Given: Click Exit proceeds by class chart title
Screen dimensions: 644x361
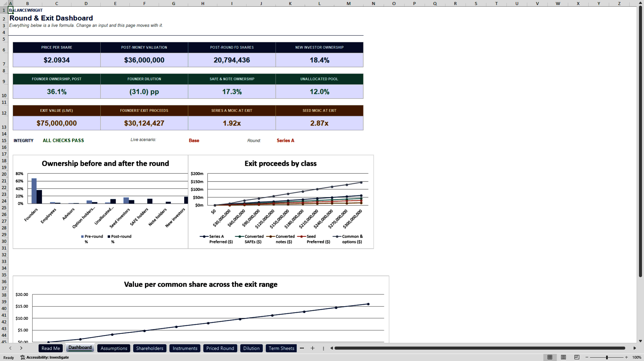Looking at the screenshot, I should (x=280, y=163).
